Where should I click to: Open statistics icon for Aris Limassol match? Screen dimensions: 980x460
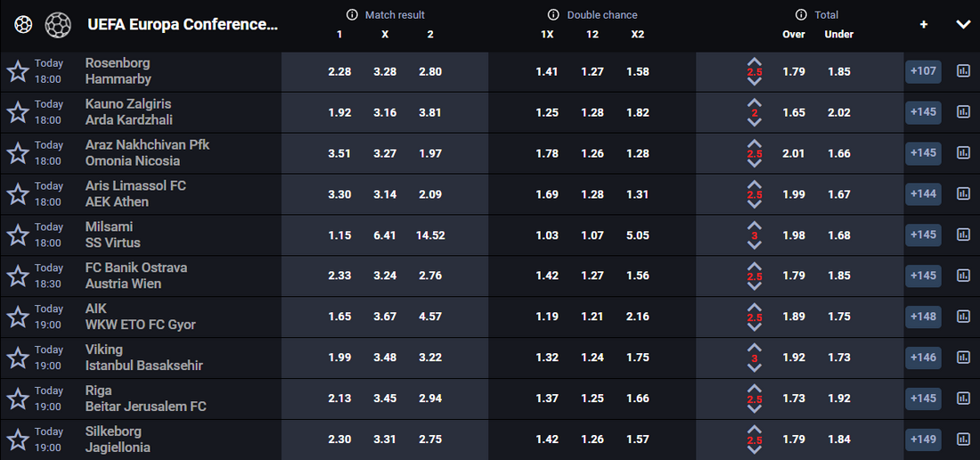(963, 193)
